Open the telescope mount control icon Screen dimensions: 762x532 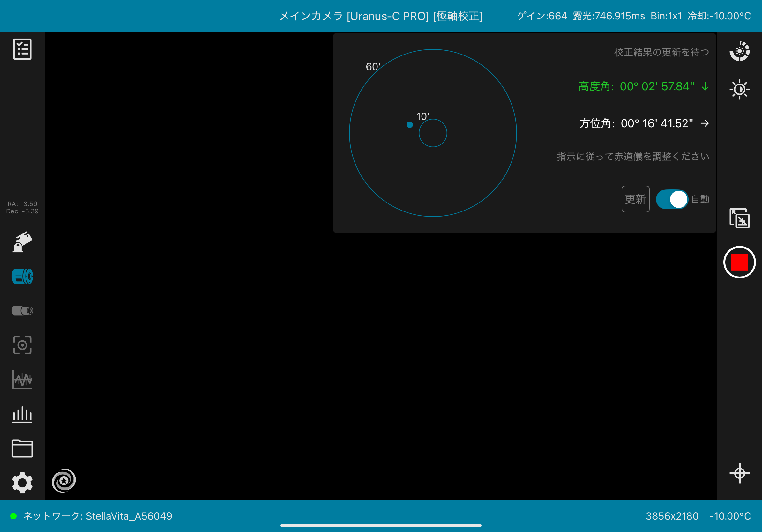click(x=22, y=242)
